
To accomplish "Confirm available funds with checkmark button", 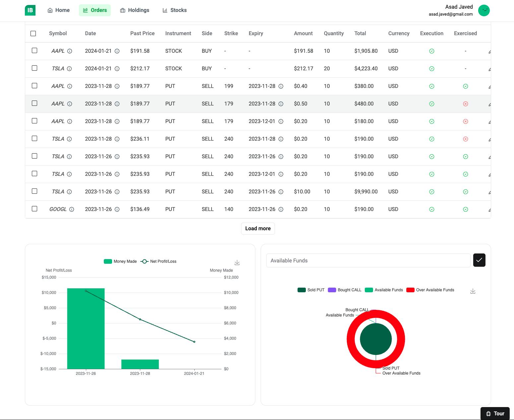I will click(x=479, y=260).
